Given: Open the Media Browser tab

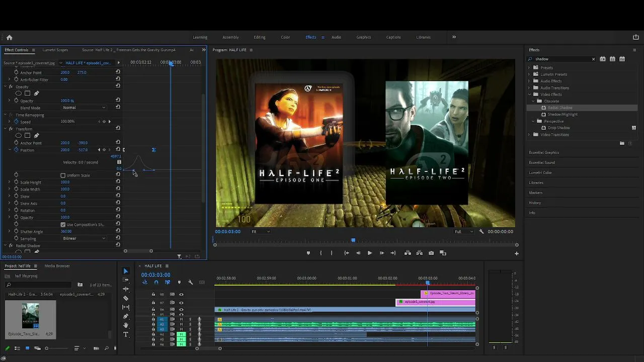Looking at the screenshot, I should (57, 266).
